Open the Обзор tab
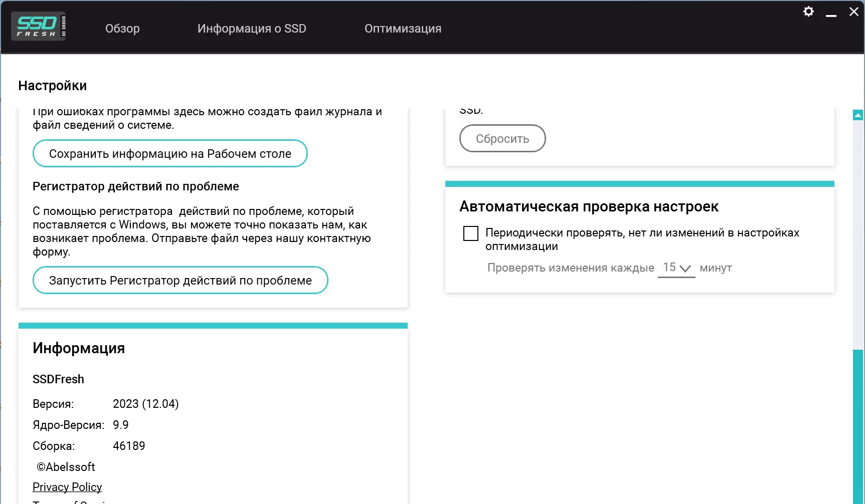 tap(122, 29)
